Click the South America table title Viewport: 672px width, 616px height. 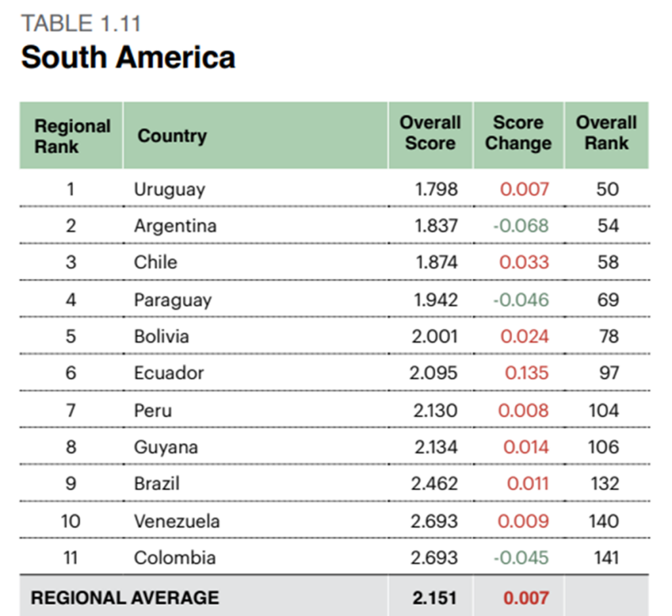128,58
